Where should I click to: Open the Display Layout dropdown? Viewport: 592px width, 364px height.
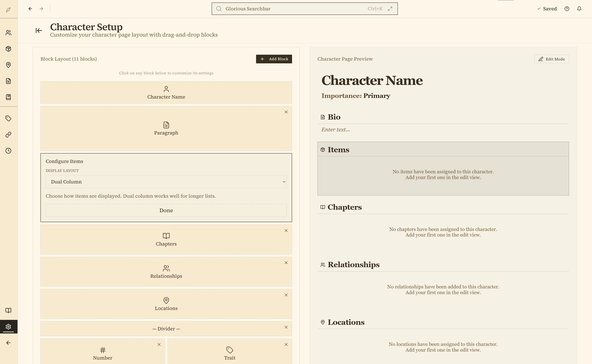pos(166,182)
